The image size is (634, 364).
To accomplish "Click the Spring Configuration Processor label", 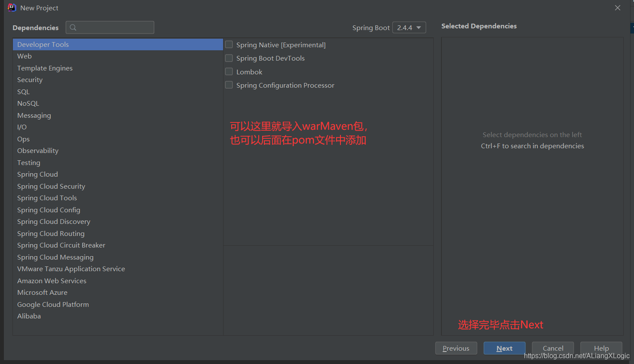I will tap(285, 85).
